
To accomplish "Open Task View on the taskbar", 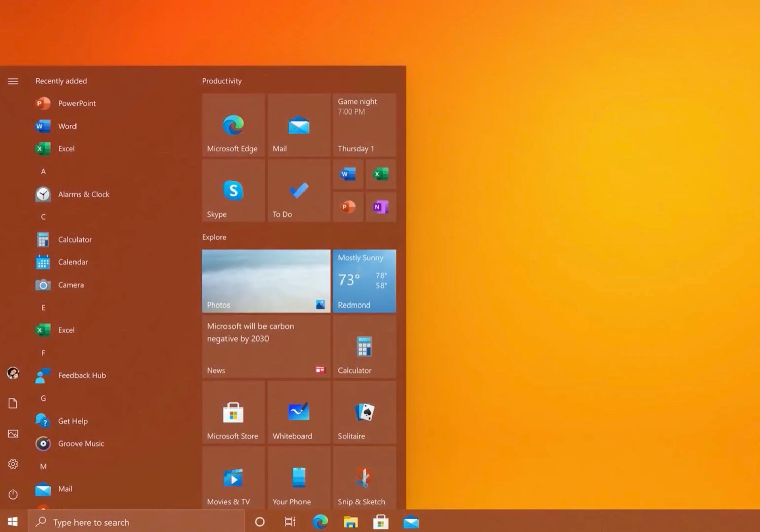I will pos(289,522).
